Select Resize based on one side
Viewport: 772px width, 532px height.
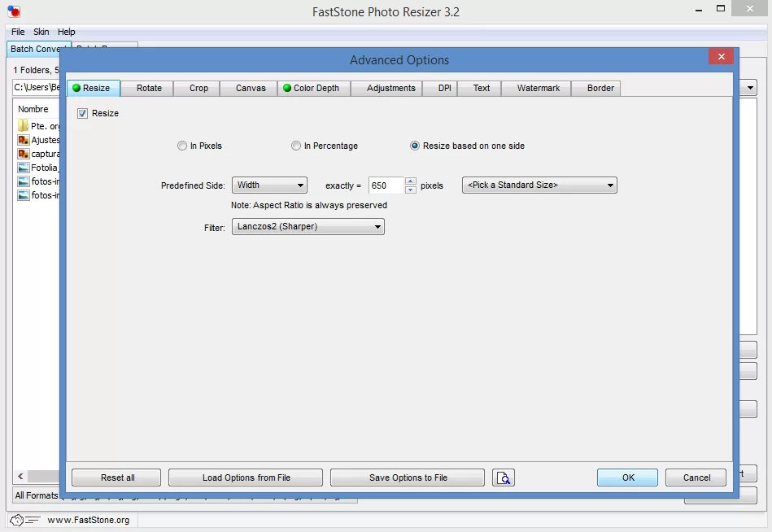415,146
